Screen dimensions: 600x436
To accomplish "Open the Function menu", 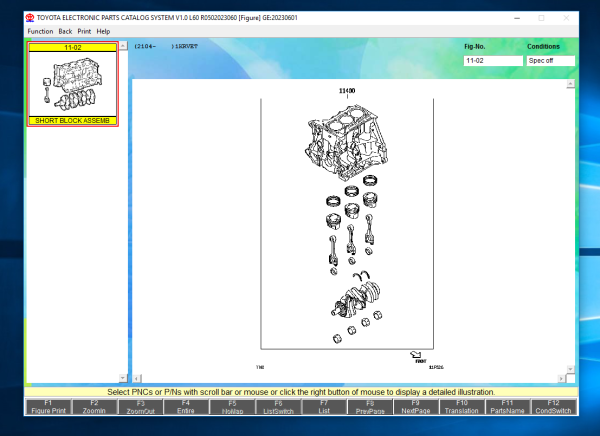I will click(x=41, y=31).
